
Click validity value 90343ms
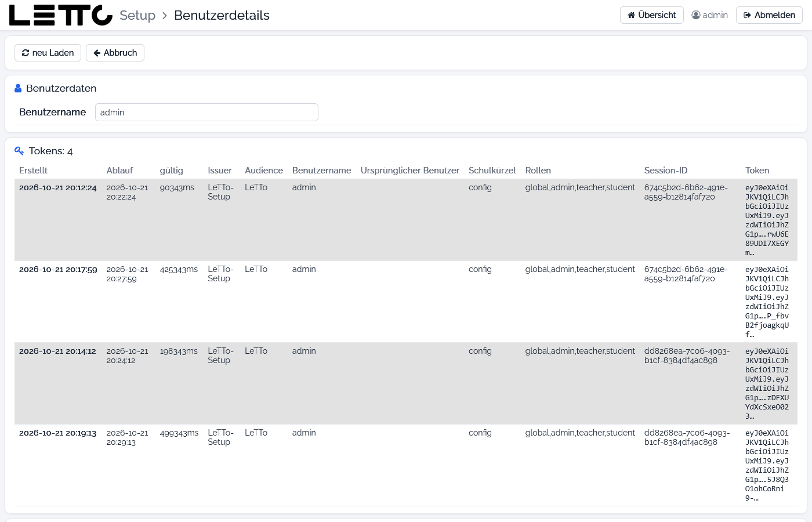coord(177,188)
